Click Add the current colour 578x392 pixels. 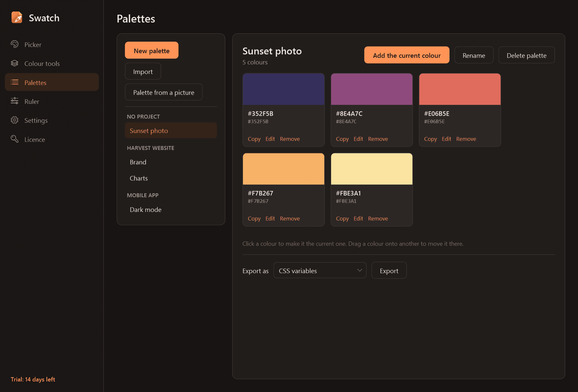[407, 55]
